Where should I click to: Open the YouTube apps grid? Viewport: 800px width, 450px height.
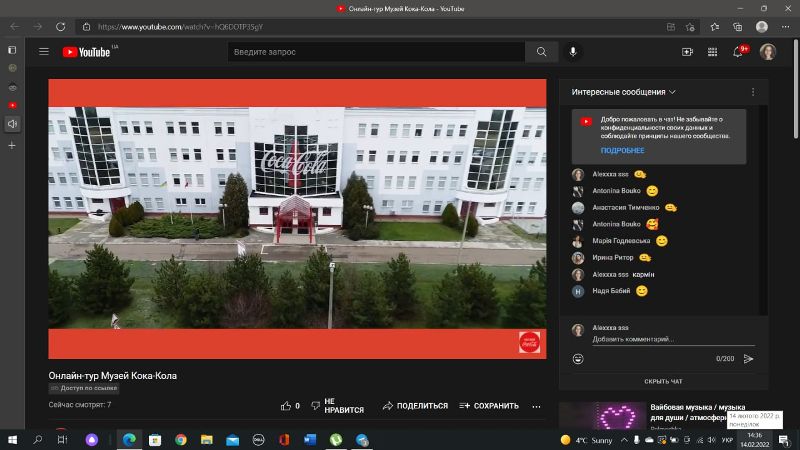(712, 52)
